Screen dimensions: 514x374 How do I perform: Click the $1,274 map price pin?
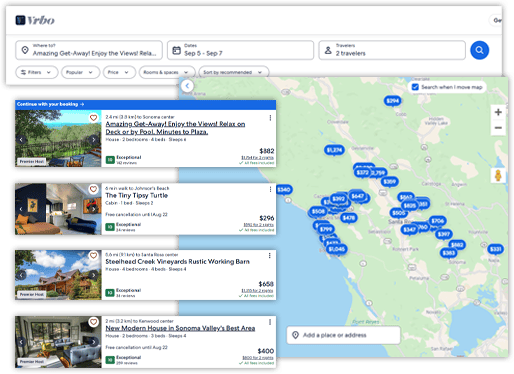pyautogui.click(x=334, y=150)
